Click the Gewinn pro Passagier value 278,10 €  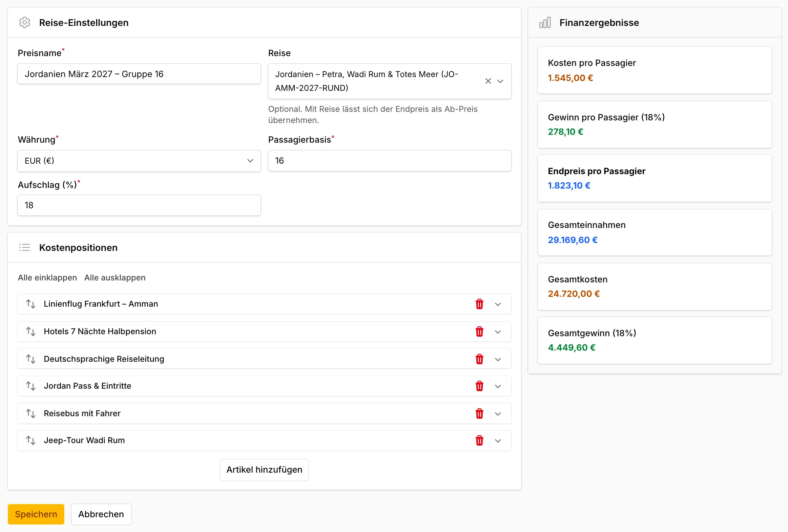point(566,132)
